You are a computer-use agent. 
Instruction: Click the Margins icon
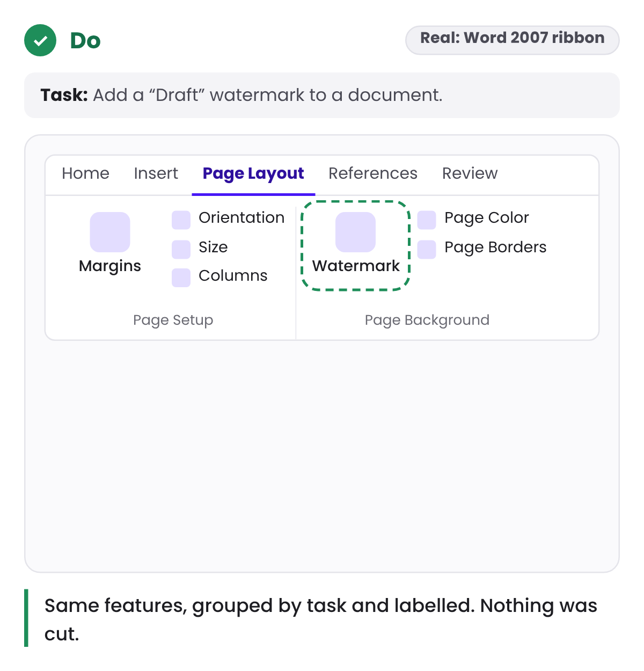pyautogui.click(x=110, y=232)
